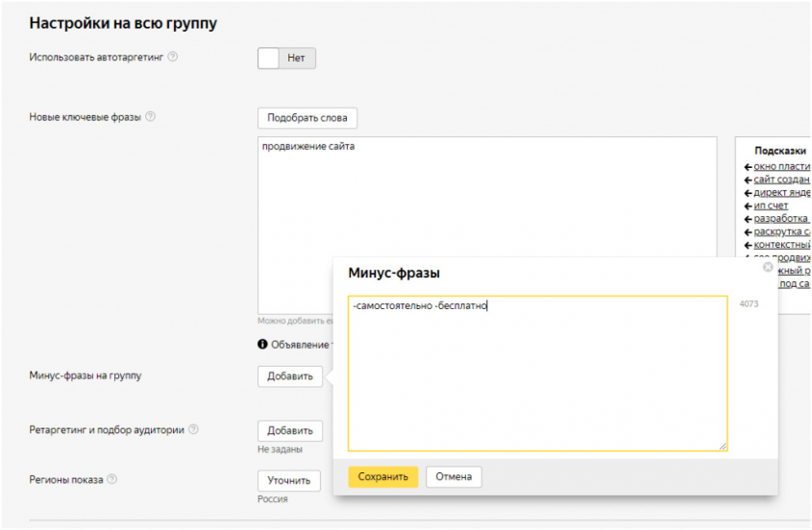Image resolution: width=812 pixels, height=530 pixels.
Task: Save minus phrases with Сохранить button
Action: click(x=382, y=477)
